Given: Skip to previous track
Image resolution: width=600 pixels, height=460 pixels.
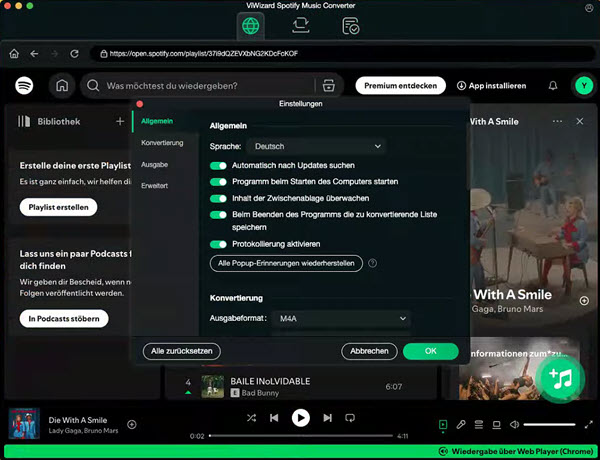Looking at the screenshot, I should coord(274,418).
